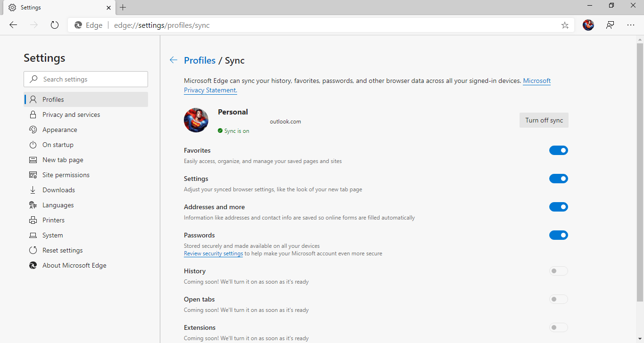This screenshot has width=644, height=343.
Task: Click the Turn off sync button
Action: point(544,120)
